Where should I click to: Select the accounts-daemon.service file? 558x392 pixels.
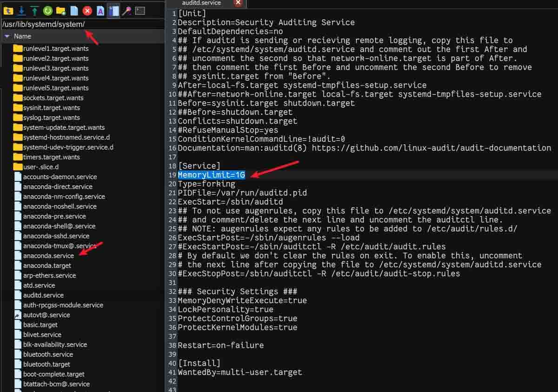coord(56,177)
